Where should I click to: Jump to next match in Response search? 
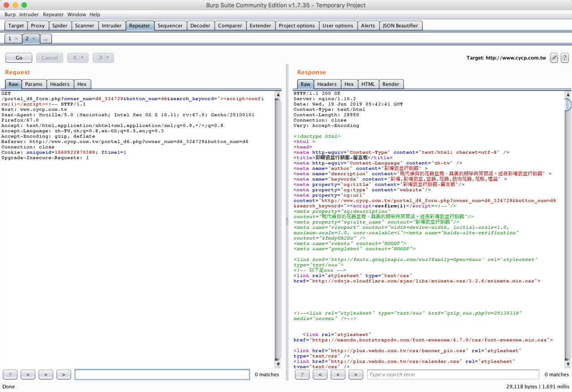(356, 375)
